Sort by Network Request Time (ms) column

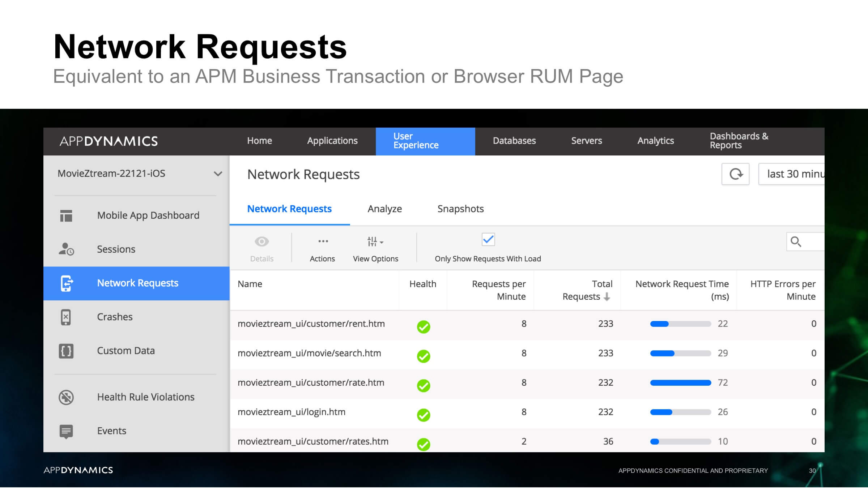[682, 290]
